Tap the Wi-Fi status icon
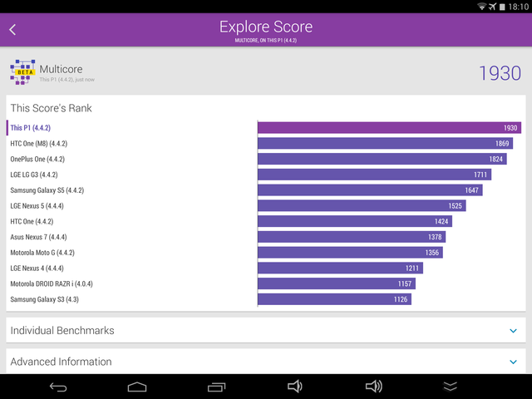Screen dimensions: 532x399 tap(482, 7)
